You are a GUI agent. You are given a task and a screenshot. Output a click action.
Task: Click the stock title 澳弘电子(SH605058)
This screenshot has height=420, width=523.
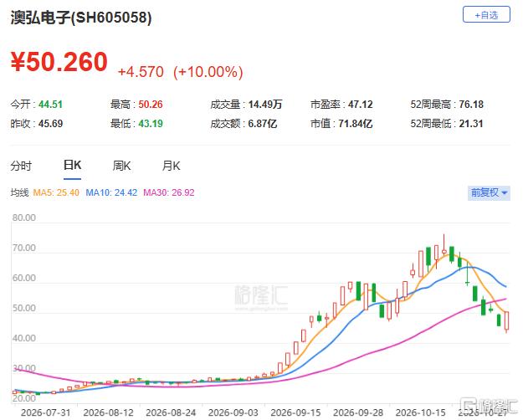[x=81, y=18]
